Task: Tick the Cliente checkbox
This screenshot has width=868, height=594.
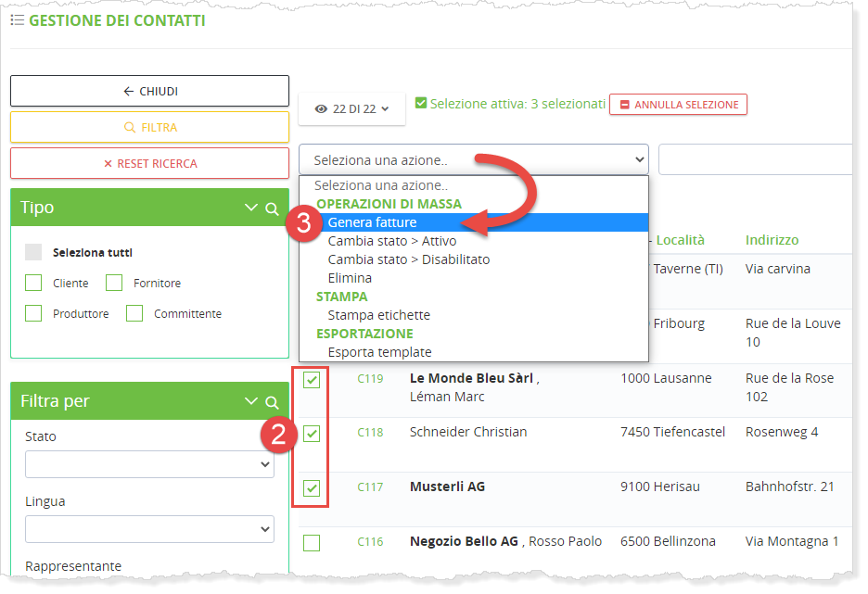Action: (x=33, y=283)
